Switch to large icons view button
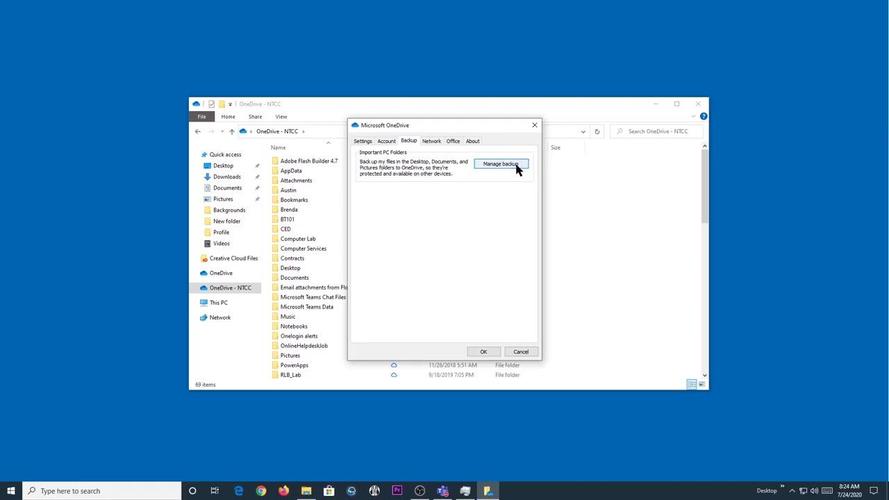The image size is (889, 500). point(702,384)
